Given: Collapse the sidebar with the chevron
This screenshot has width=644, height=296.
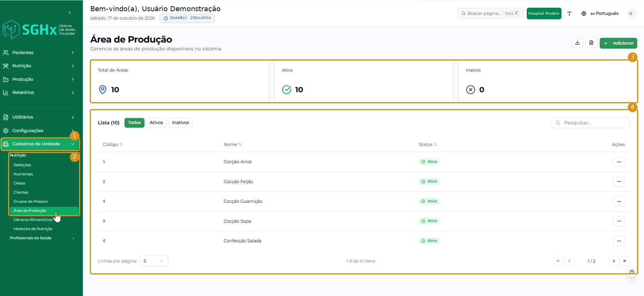Looking at the screenshot, I should point(70,13).
